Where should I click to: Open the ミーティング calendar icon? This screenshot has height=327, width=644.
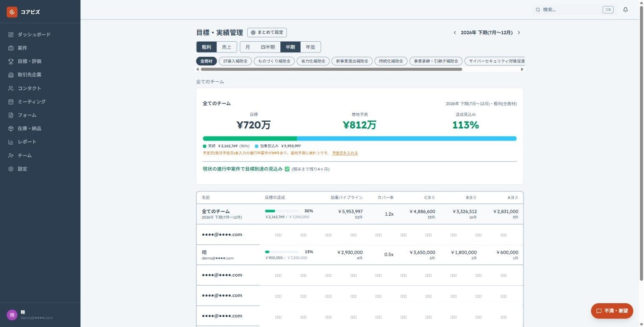click(11, 102)
